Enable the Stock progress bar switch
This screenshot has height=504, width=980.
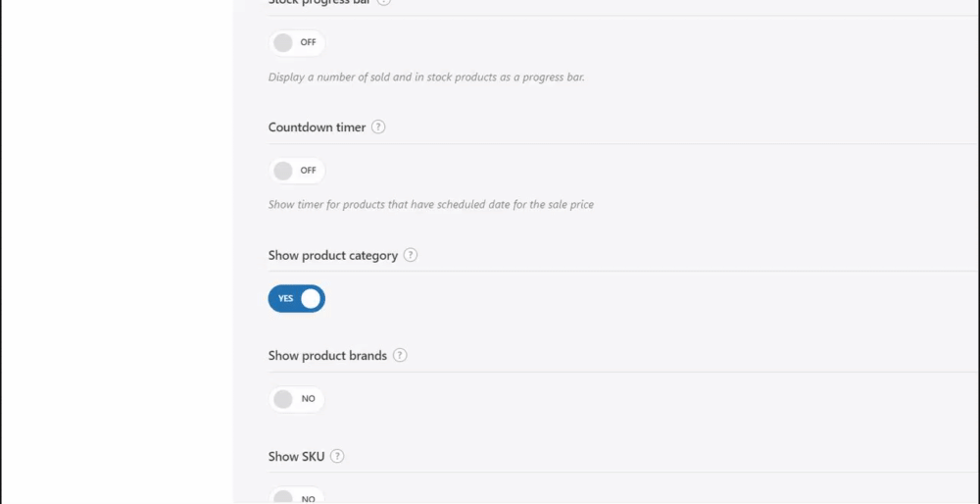tap(296, 43)
